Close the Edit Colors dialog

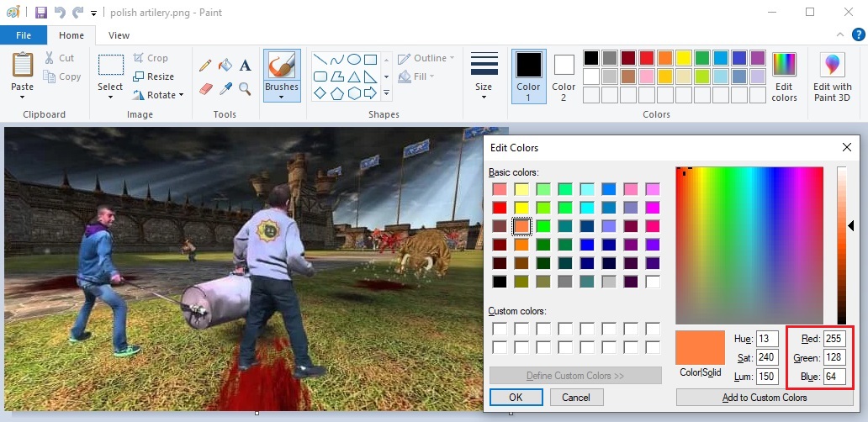pyautogui.click(x=846, y=147)
